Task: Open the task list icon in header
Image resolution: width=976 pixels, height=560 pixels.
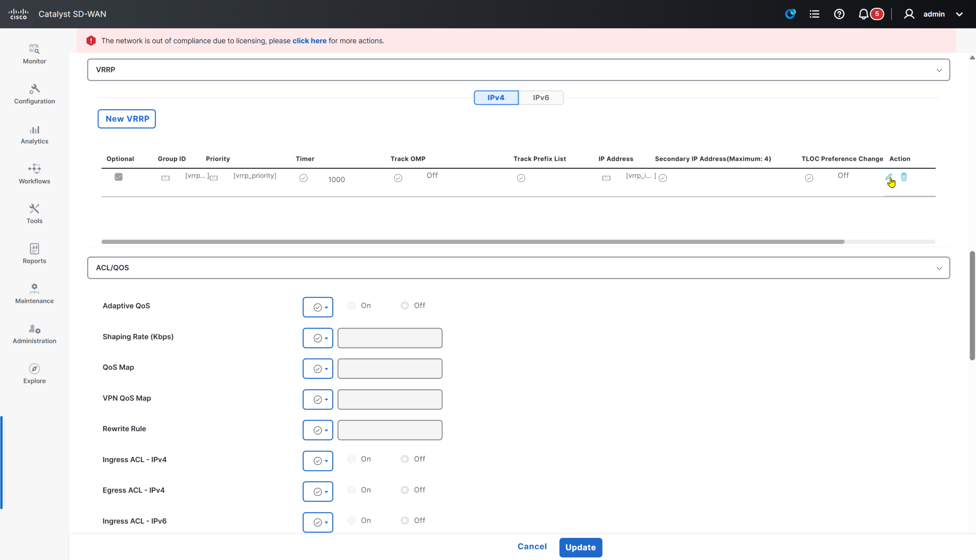Action: click(814, 14)
